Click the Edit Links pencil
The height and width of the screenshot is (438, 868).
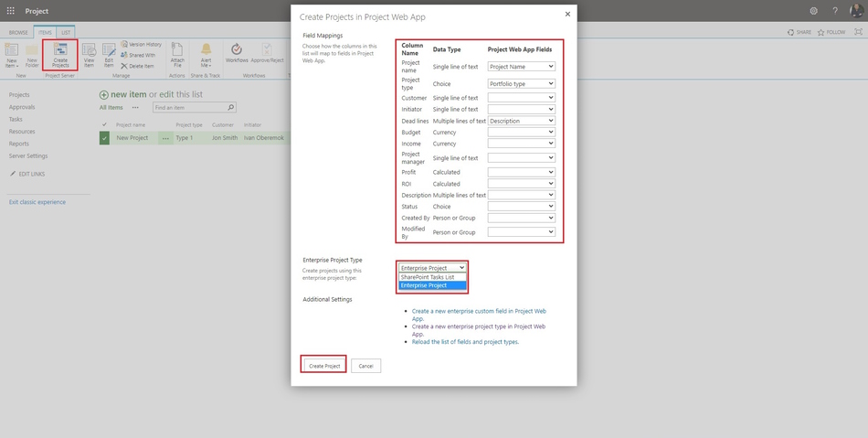pyautogui.click(x=14, y=174)
